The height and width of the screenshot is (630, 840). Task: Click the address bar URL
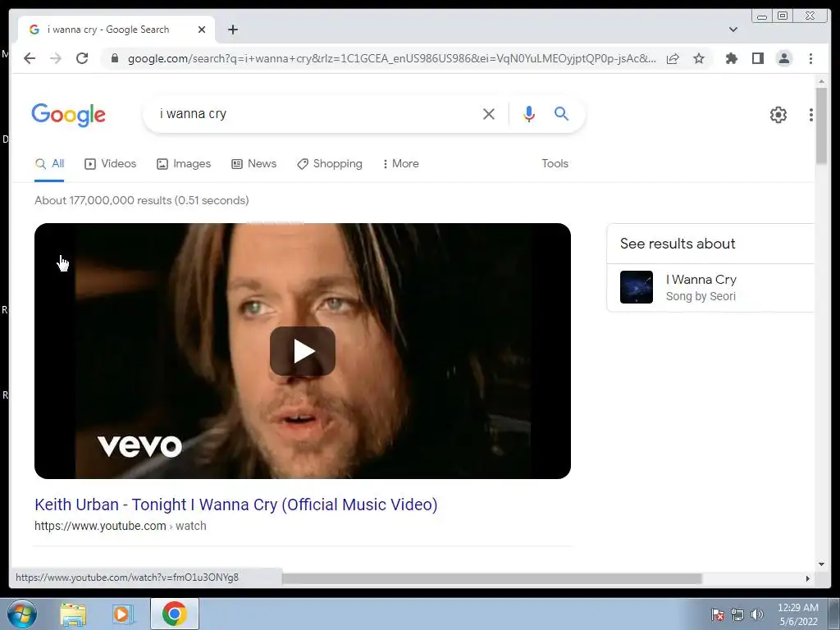[x=391, y=58]
